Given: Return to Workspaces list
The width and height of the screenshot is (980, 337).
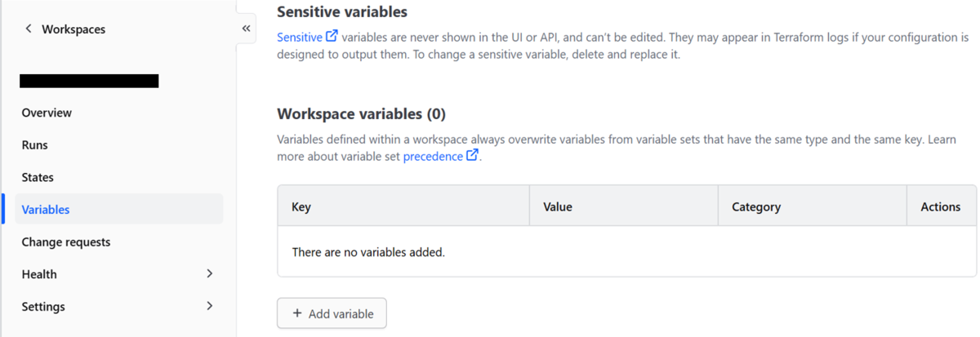Looking at the screenshot, I should 73,29.
